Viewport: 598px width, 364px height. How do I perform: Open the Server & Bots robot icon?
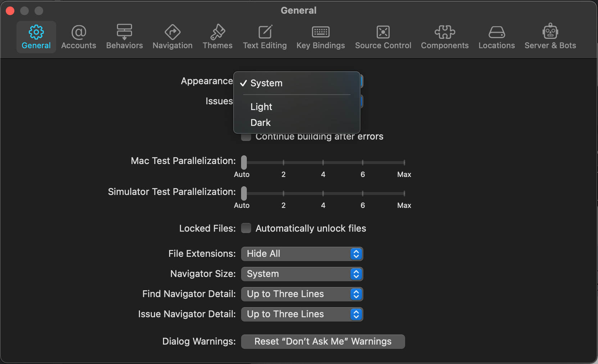(550, 31)
